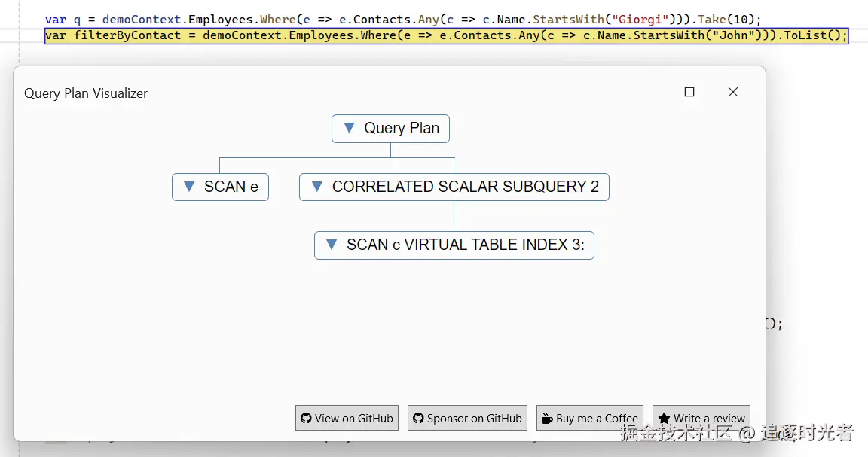
Task: Select the CORRELATED SCALAR SUBQUERY 2 label
Action: coord(466,187)
